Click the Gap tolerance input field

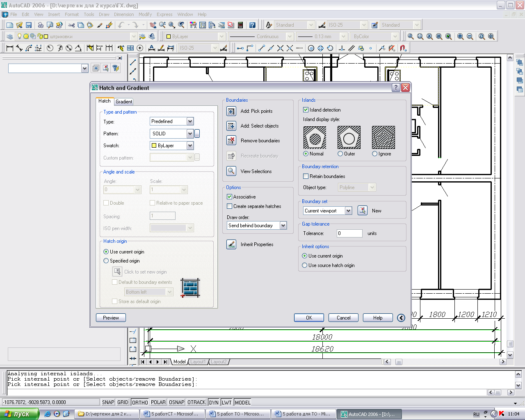coord(349,233)
